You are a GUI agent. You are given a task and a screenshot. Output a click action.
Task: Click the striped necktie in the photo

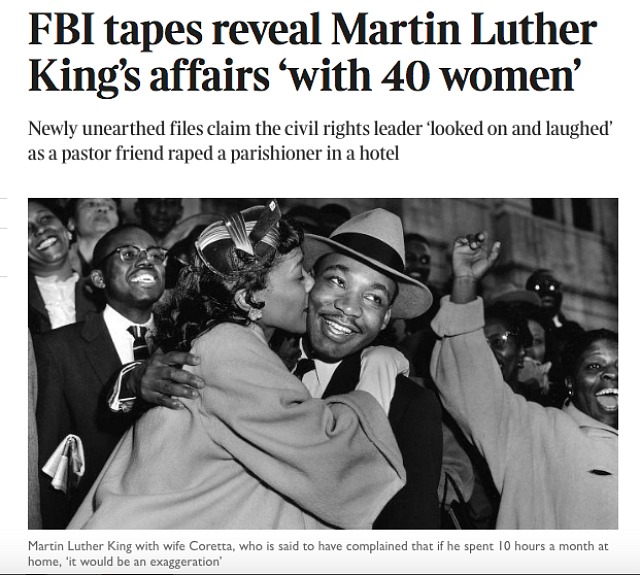coord(139,342)
